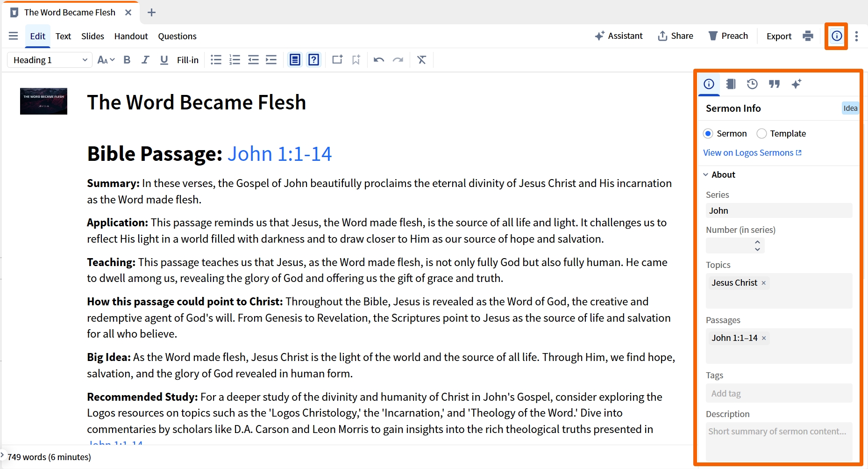Select the Template radio button
The height and width of the screenshot is (469, 868).
pos(761,134)
